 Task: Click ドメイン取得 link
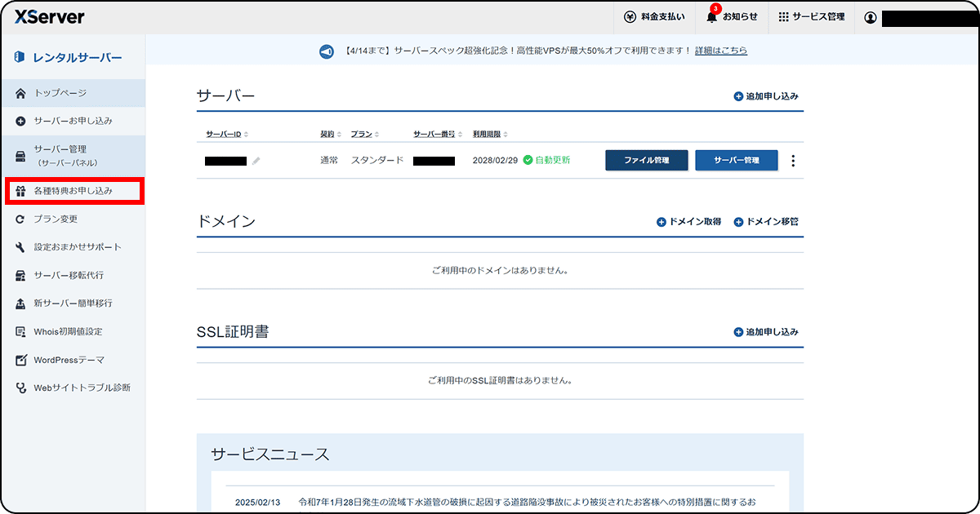coord(689,222)
